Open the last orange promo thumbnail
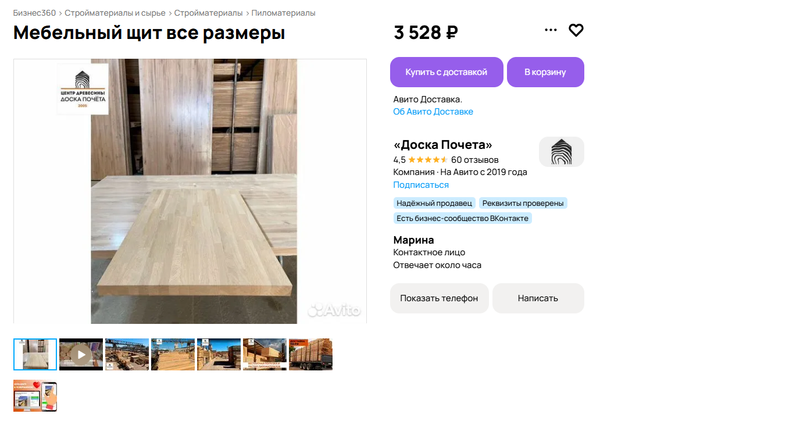Image resolution: width=800 pixels, height=421 pixels. tap(35, 396)
